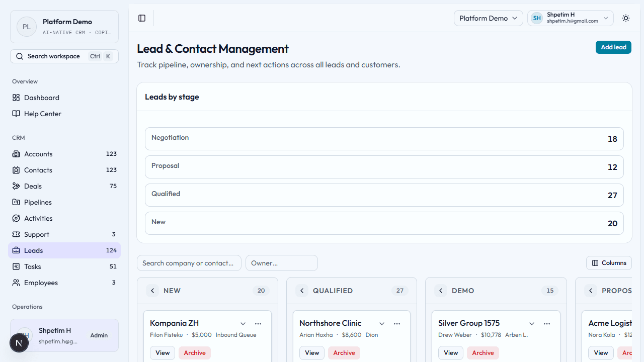Image resolution: width=644 pixels, height=362 pixels.
Task: Open the Support section
Action: (36, 234)
